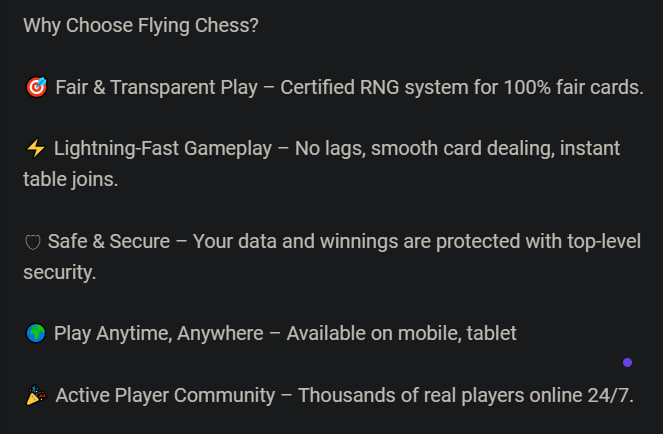The width and height of the screenshot is (663, 434).
Task: Click the bullseye target emoji icon
Action: pos(37,87)
